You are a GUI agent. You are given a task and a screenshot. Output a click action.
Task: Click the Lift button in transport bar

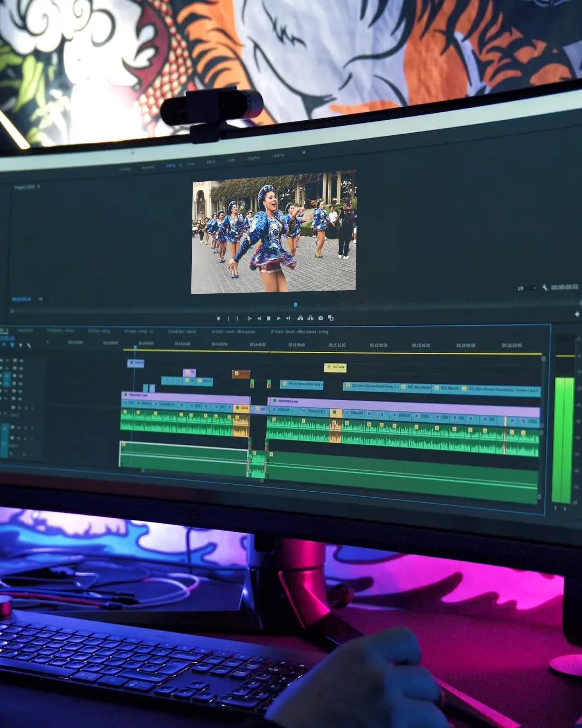300,318
